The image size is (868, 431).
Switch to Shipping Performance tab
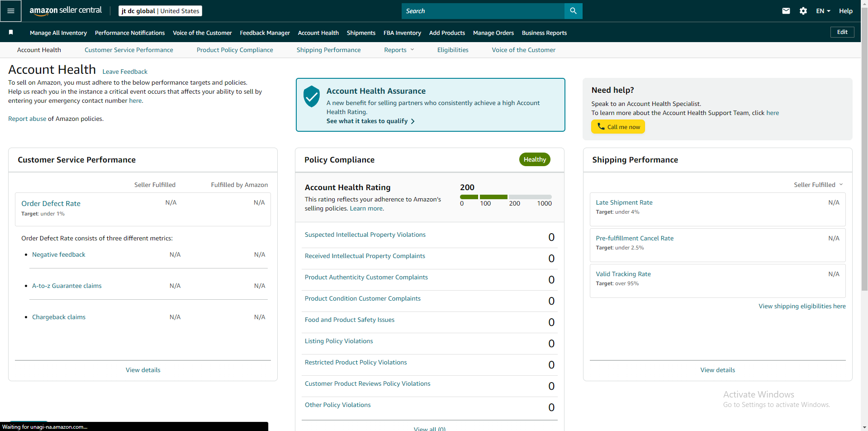[328, 50]
